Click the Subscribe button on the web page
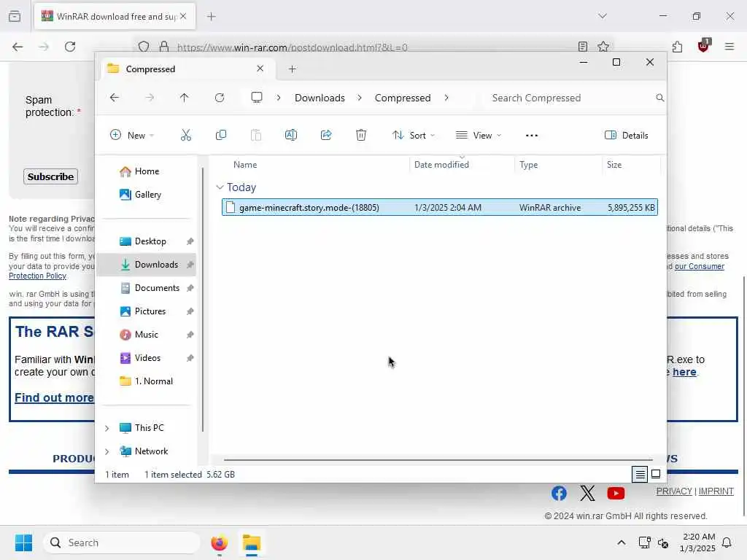Screen dimensions: 747x560 pos(50,176)
